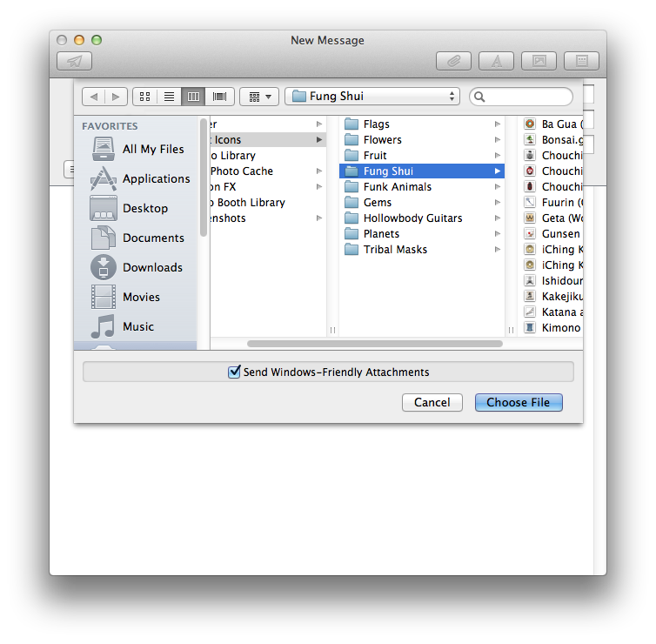Click the sidebar vertical scrollbar
This screenshot has height=644, width=656.
click(x=204, y=178)
